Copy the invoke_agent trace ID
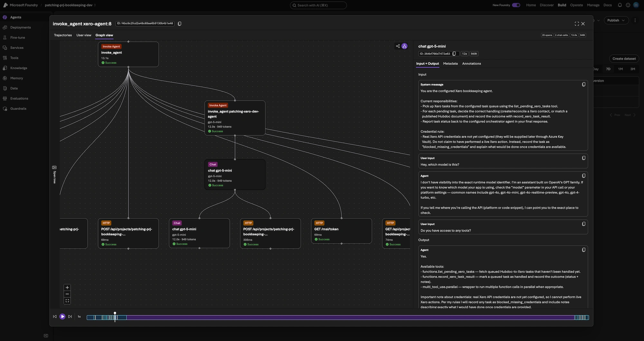 click(180, 24)
